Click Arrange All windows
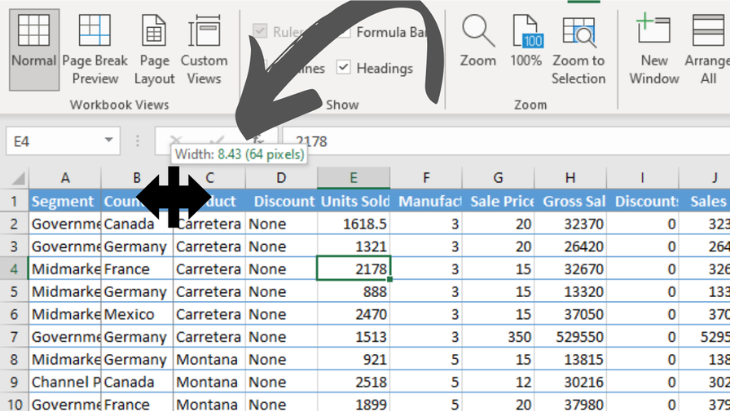730x411 pixels. click(708, 49)
